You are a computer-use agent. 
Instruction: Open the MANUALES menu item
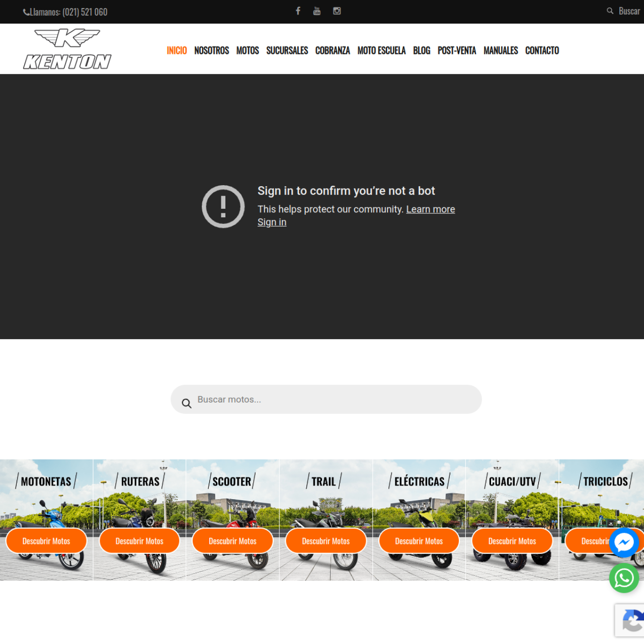click(x=501, y=50)
